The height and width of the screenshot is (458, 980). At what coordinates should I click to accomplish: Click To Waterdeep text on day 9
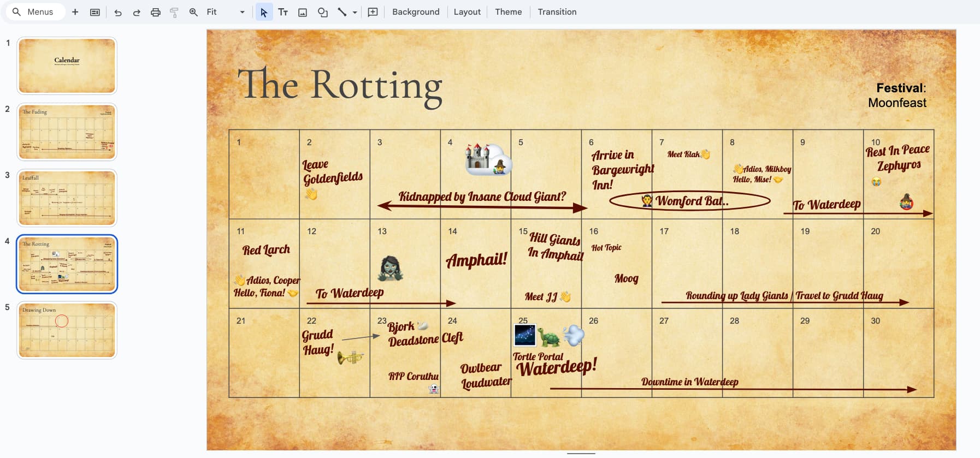pos(826,204)
